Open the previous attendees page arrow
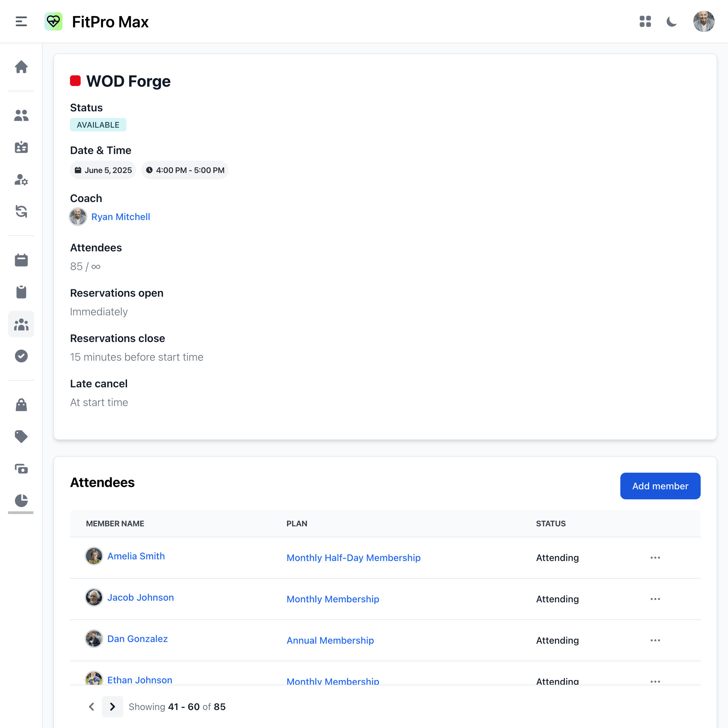 (x=91, y=707)
